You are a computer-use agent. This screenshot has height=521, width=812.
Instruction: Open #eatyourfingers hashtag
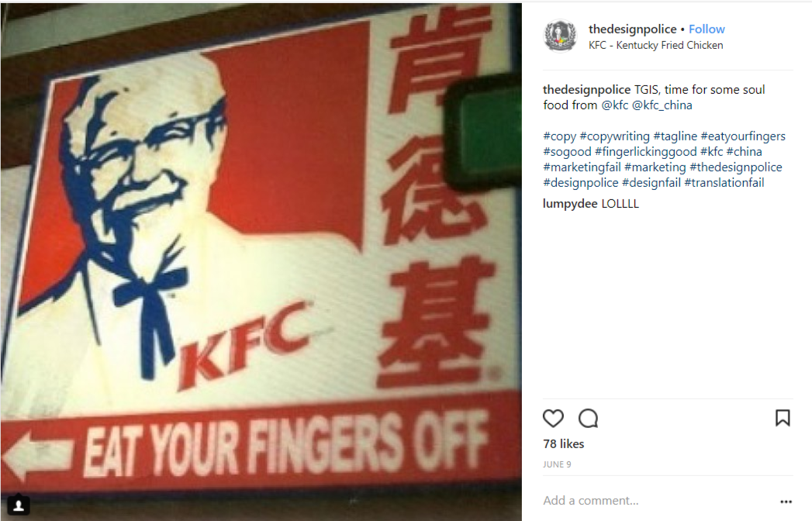(743, 136)
